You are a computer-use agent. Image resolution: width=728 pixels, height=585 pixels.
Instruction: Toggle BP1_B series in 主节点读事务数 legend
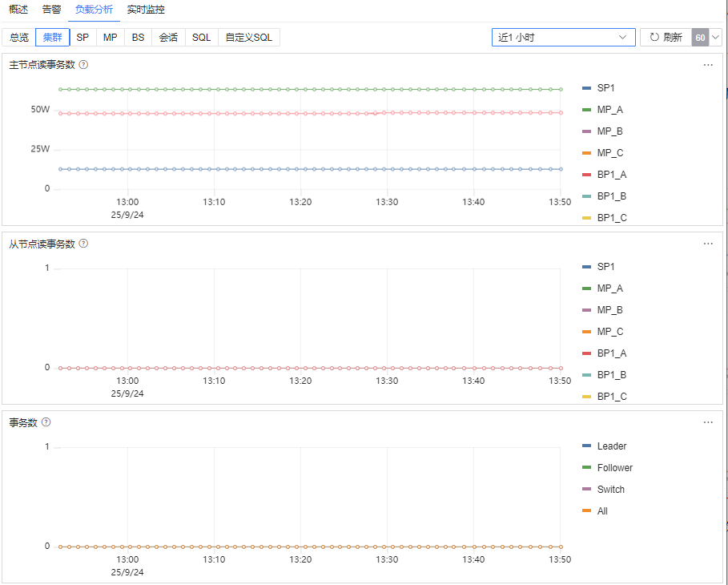[604, 196]
